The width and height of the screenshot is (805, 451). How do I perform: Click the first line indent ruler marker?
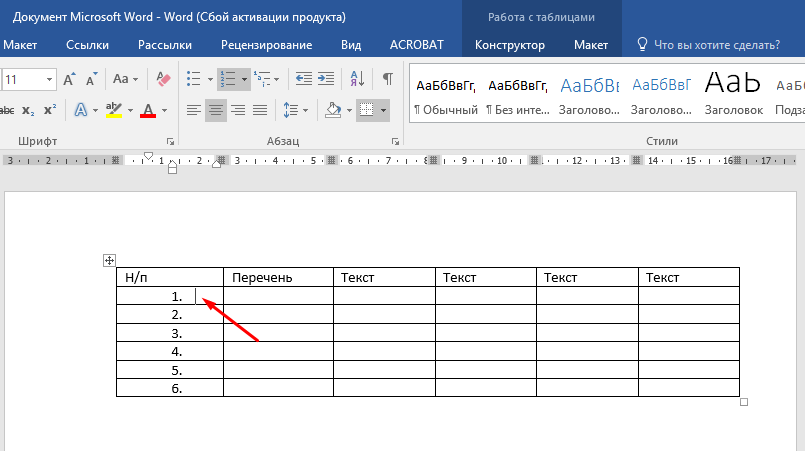tap(148, 156)
